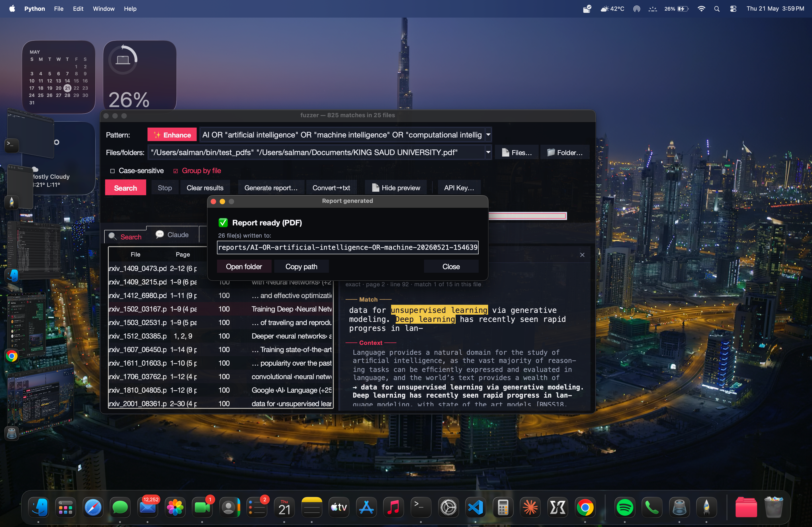Screen dimensions: 812x527
Task: Open Terminal from the dock
Action: 421,507
